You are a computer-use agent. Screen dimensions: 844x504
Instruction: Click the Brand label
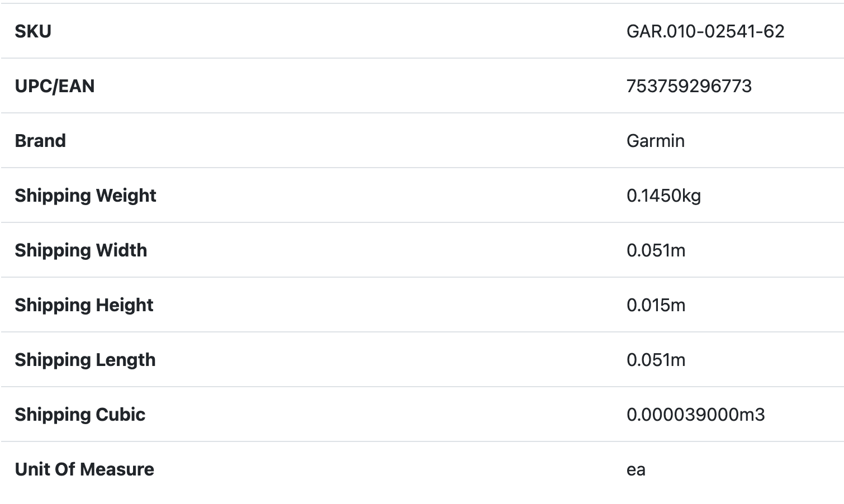click(x=40, y=141)
